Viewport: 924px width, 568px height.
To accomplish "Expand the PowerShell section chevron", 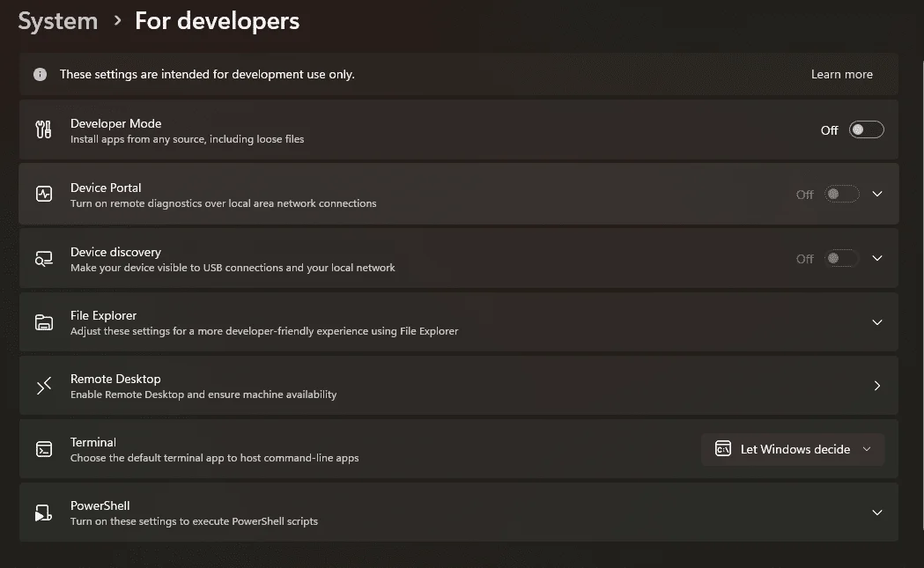I will pyautogui.click(x=877, y=513).
